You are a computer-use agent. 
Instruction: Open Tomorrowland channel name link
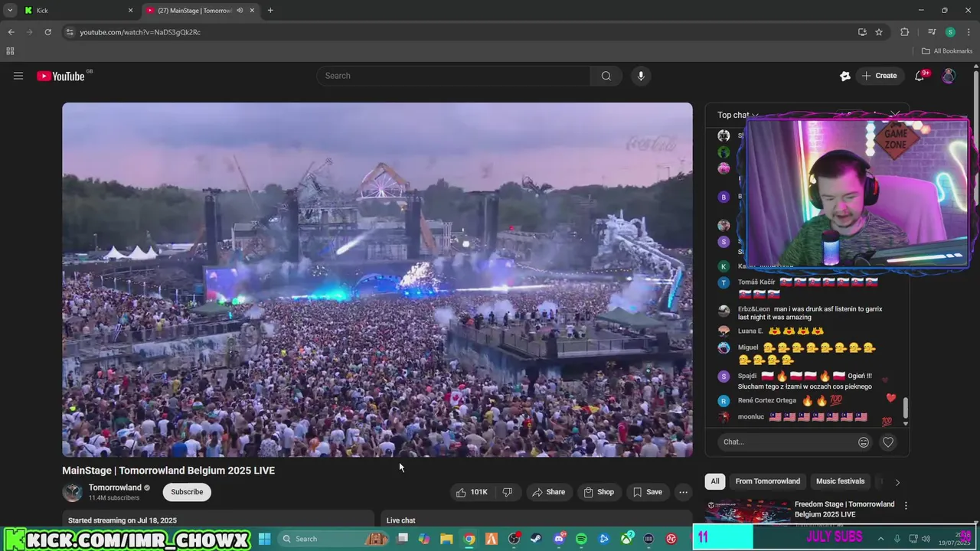tap(115, 487)
